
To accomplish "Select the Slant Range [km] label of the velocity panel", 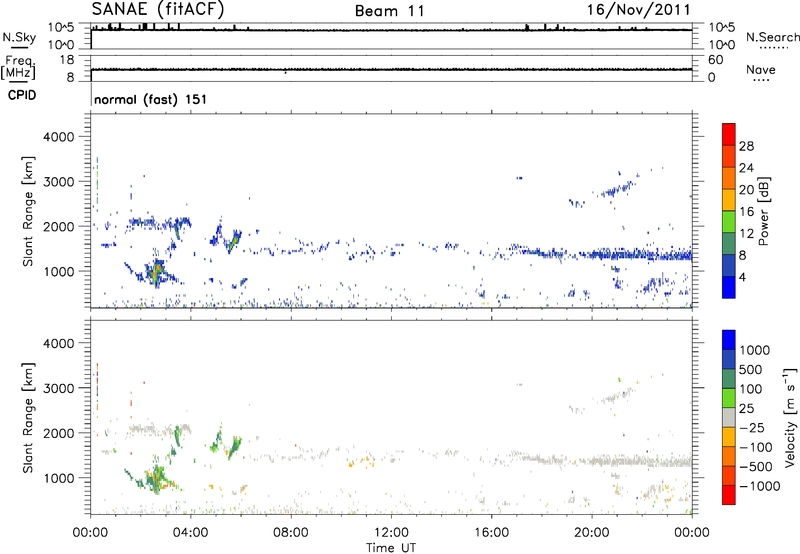I will [x=28, y=418].
